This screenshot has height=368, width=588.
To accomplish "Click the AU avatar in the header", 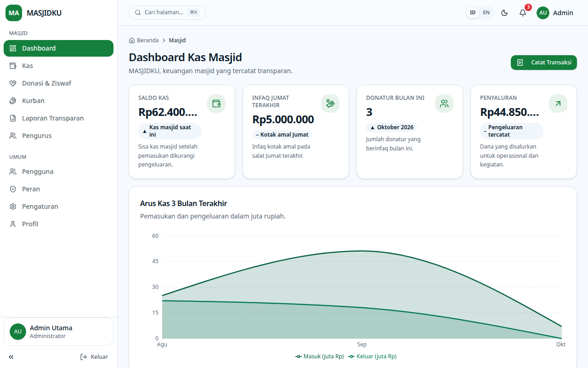I will pyautogui.click(x=543, y=13).
